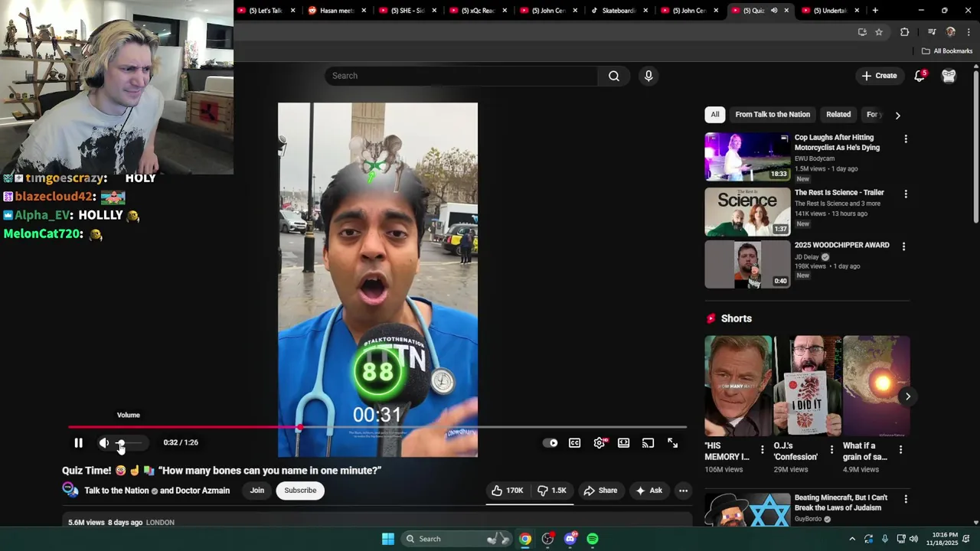Viewport: 980px width, 551px height.
Task: Select the All filter chip
Action: point(715,115)
